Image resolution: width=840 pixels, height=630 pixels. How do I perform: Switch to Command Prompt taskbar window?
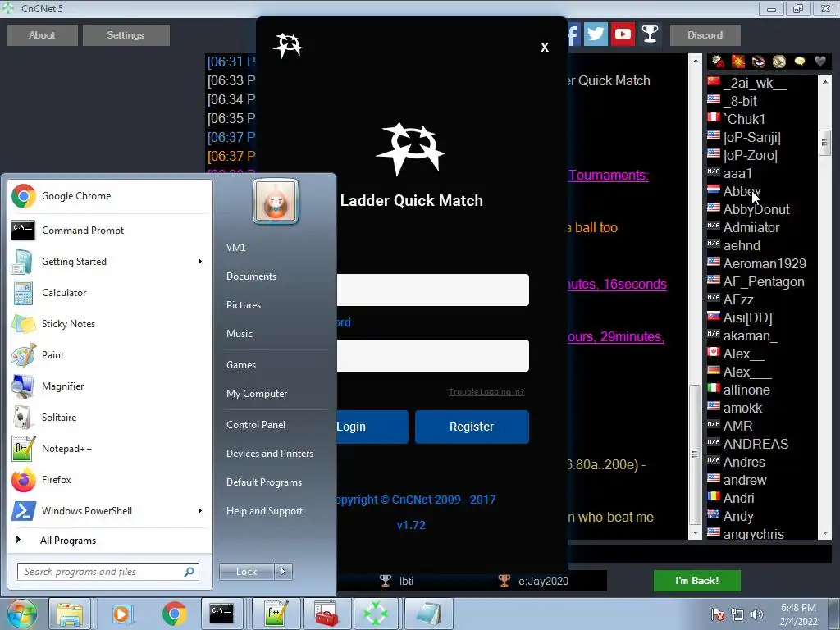[x=221, y=614]
